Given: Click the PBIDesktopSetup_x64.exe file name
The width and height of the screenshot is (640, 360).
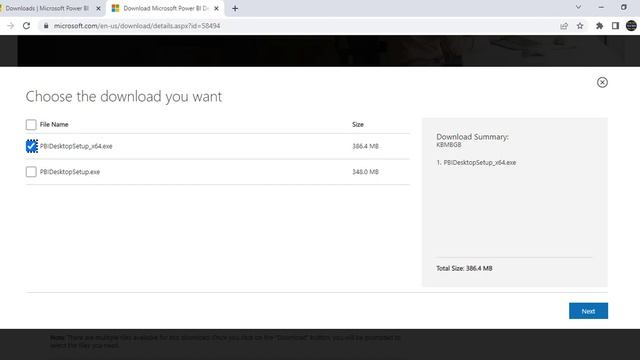Looking at the screenshot, I should 76,146.
